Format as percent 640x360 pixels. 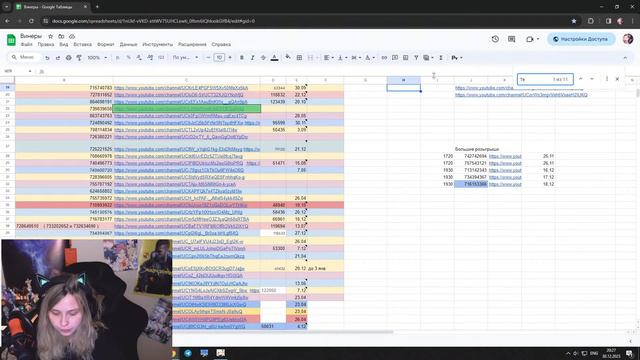[128, 58]
